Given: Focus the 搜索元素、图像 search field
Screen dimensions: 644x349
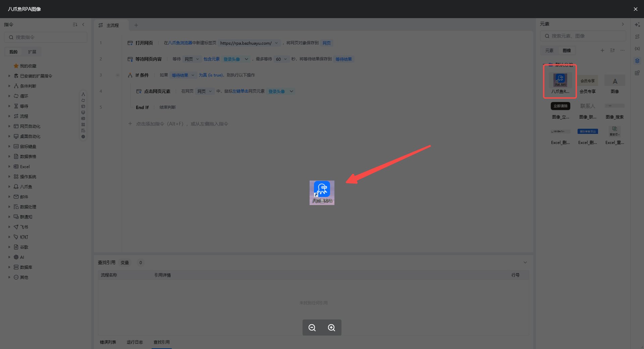Looking at the screenshot, I should (583, 36).
